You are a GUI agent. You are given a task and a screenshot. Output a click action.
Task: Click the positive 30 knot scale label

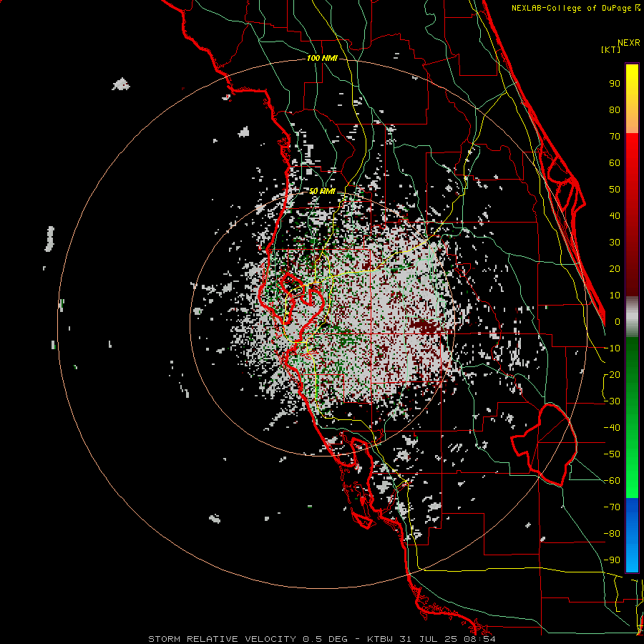(615, 243)
